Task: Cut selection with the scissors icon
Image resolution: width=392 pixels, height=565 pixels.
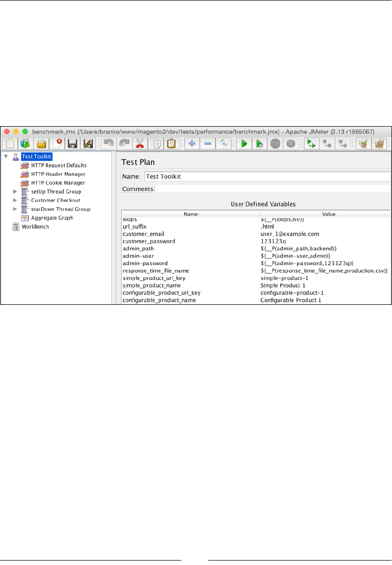Action: 140,143
